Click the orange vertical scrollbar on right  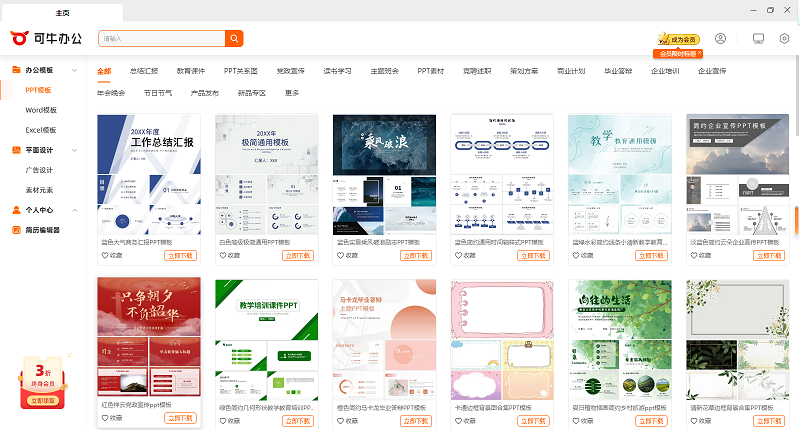(x=796, y=220)
